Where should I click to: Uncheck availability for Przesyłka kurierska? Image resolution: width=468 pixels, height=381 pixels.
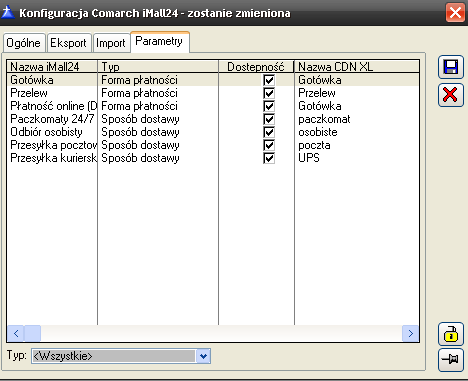[x=269, y=158]
